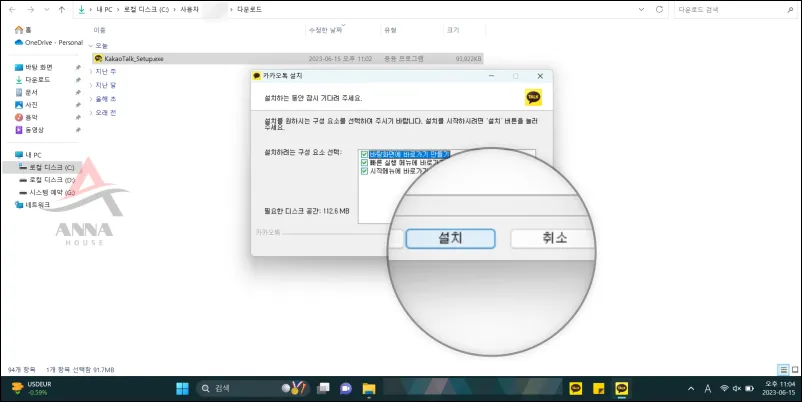
Task: Close the 카카오톡 설치 dialog
Action: pyautogui.click(x=540, y=76)
